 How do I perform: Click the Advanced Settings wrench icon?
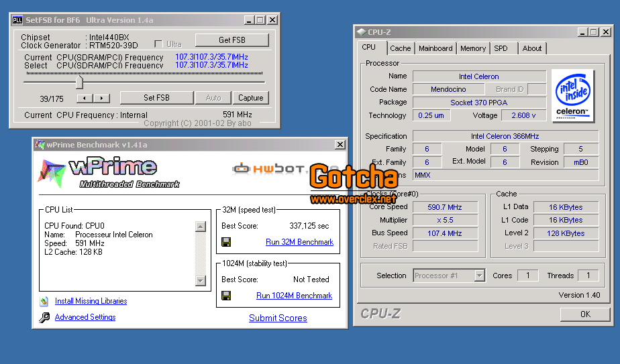click(44, 317)
